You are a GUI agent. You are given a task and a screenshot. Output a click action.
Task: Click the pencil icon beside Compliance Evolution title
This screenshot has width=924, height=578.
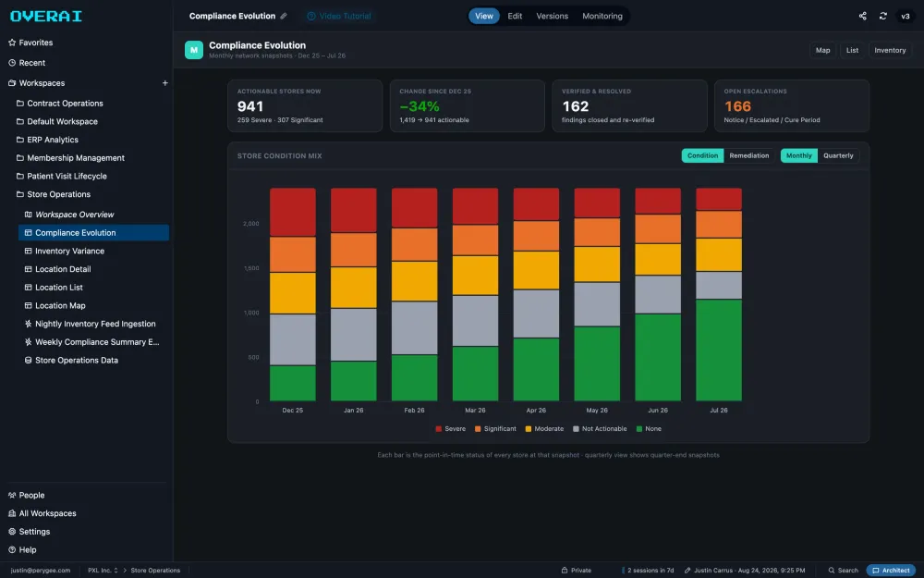point(284,16)
